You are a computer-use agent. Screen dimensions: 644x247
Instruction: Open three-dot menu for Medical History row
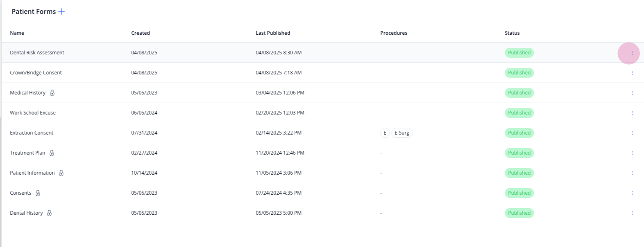tap(633, 93)
